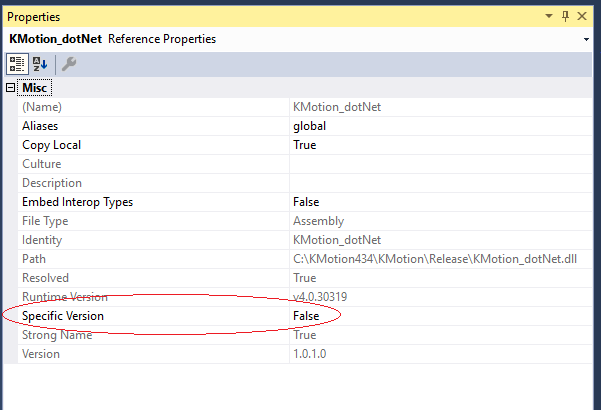The width and height of the screenshot is (601, 410).
Task: Switch to Categorized property view
Action: click(18, 64)
